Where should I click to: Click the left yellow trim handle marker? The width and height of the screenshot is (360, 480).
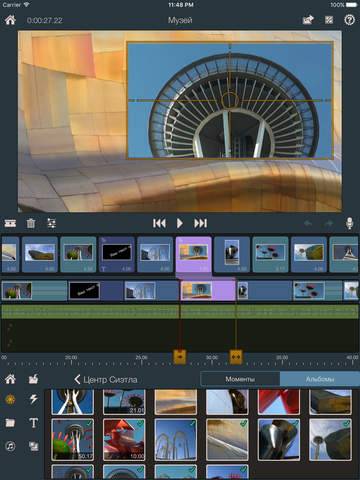pos(180,356)
